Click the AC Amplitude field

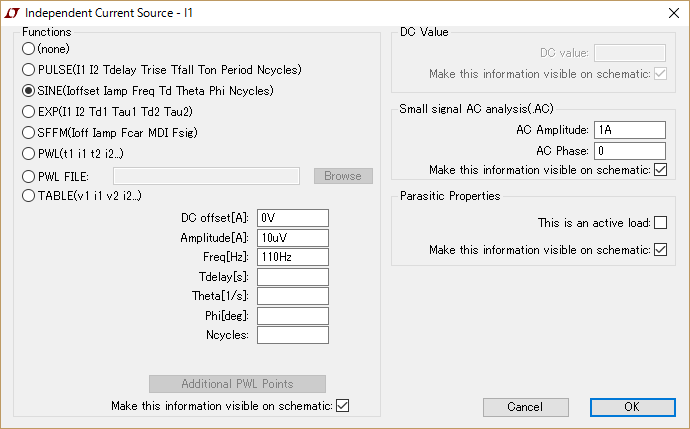click(x=629, y=130)
